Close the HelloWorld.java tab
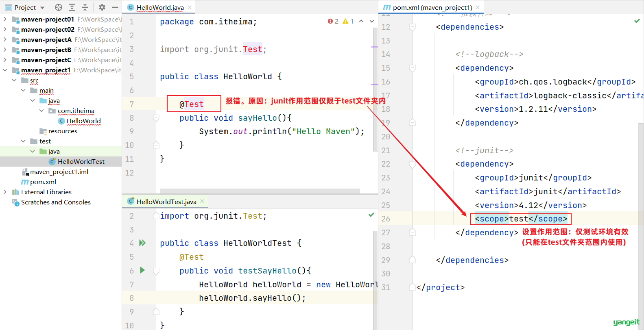 pos(190,7)
